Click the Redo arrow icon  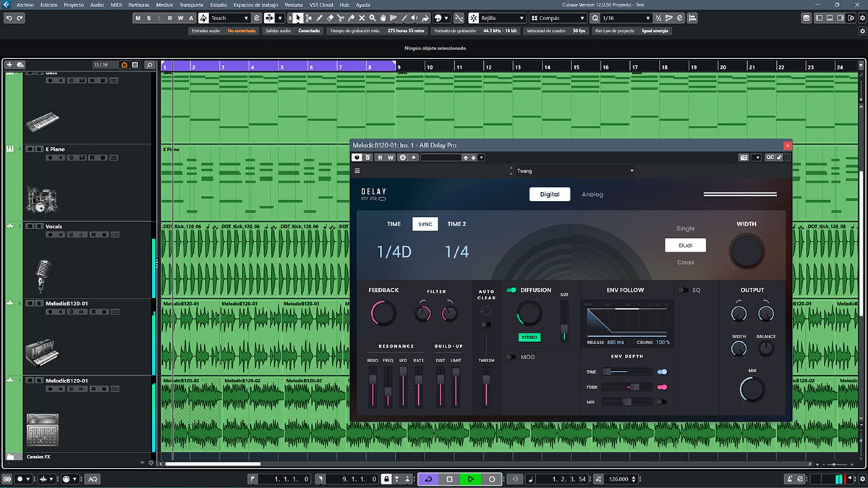coord(19,18)
